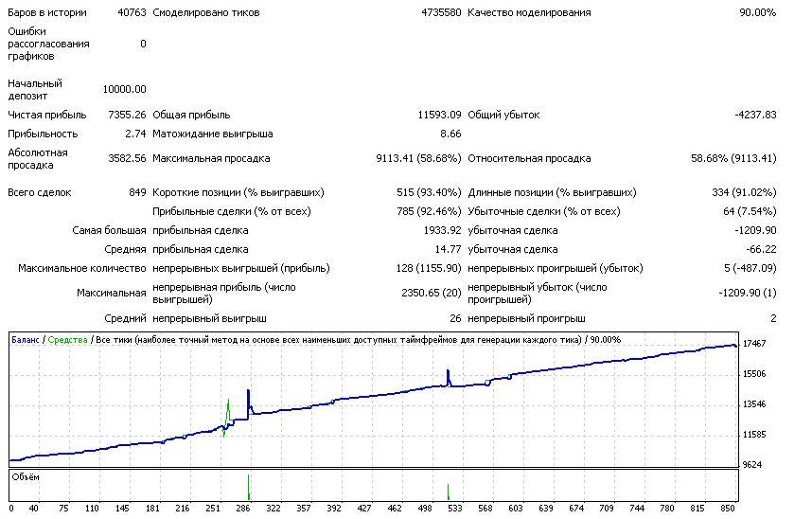Click average consecutive wins value 26

tap(455, 318)
